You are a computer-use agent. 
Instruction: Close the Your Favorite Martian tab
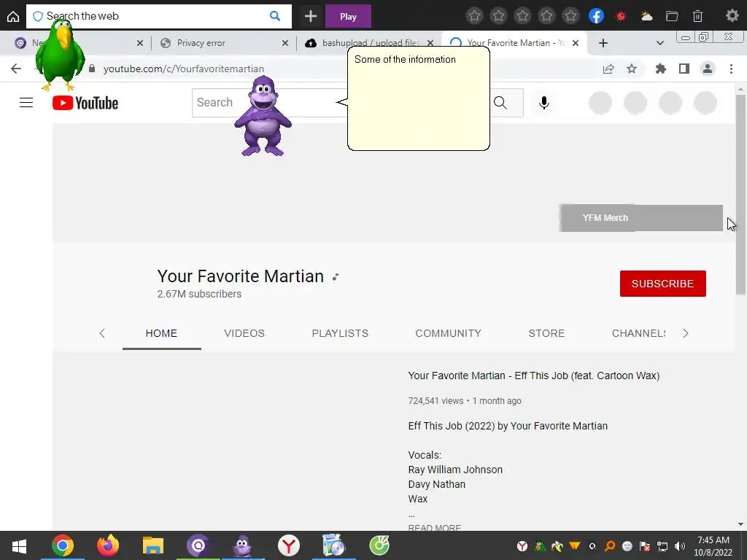click(576, 43)
